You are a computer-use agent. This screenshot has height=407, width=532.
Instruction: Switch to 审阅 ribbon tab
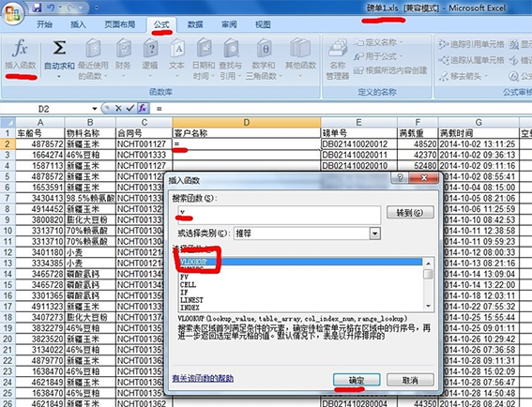tap(229, 24)
